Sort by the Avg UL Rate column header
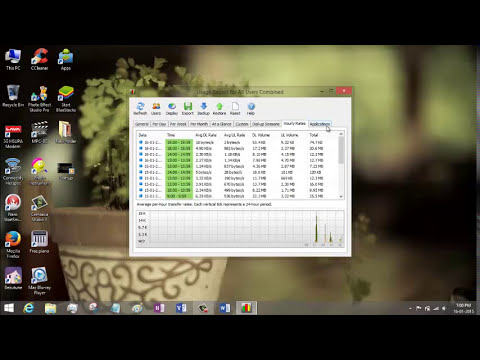Screen dimensions: 480x360 coord(234,135)
